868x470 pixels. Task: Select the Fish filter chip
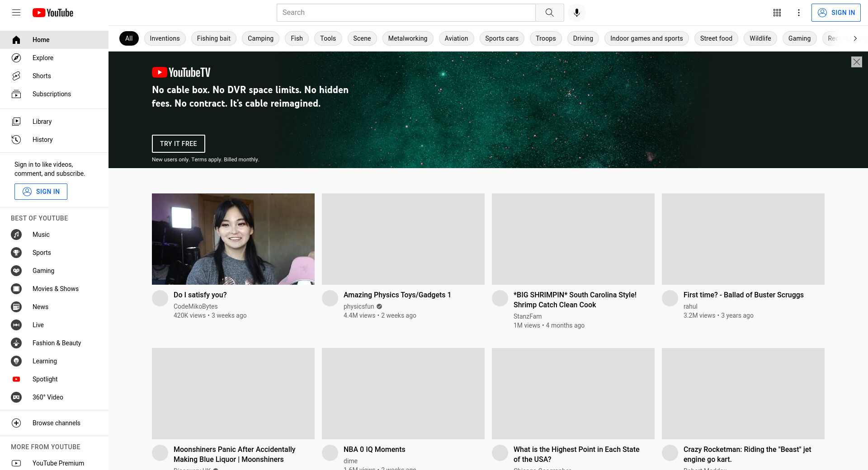point(297,38)
